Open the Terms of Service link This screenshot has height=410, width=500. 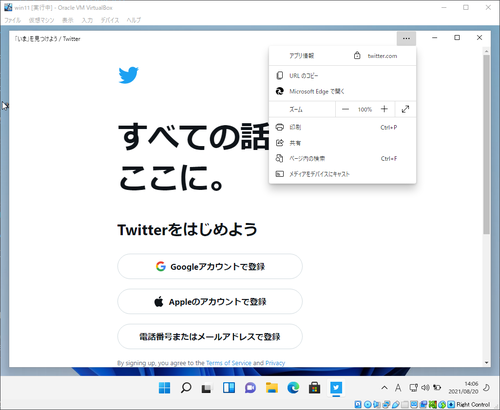click(229, 363)
